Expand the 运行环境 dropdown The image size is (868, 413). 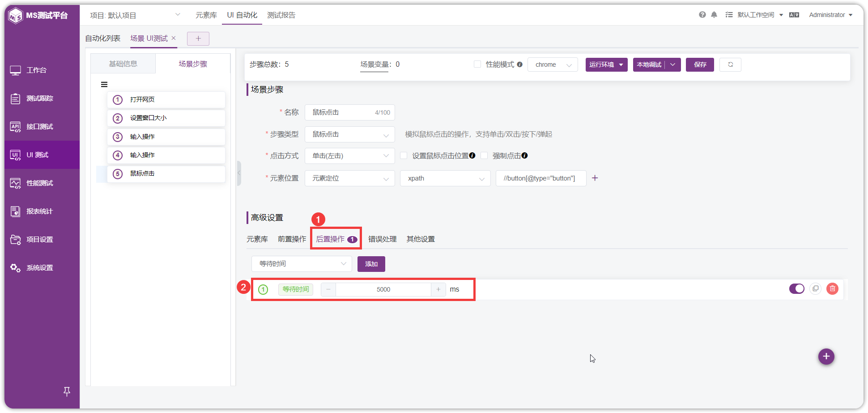607,65
